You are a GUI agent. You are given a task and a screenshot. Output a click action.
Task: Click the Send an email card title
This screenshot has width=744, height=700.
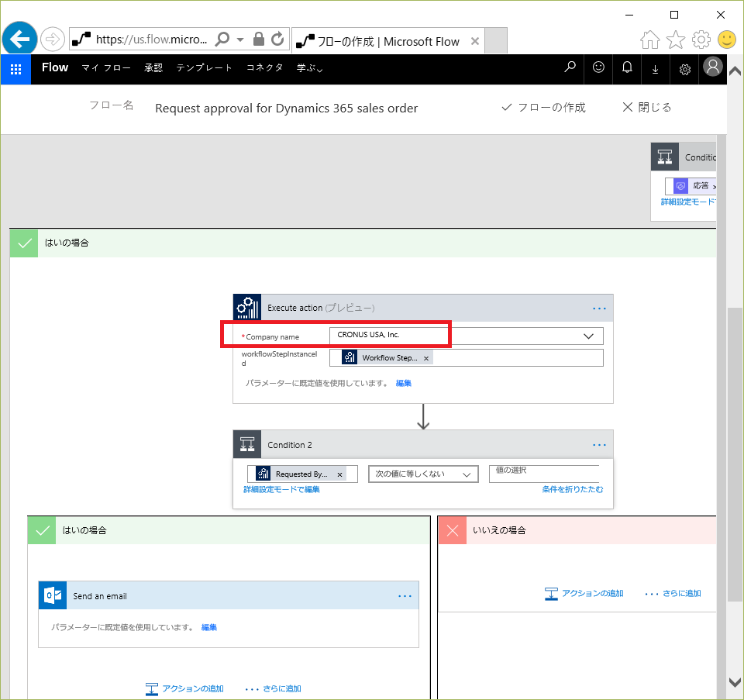tap(100, 596)
